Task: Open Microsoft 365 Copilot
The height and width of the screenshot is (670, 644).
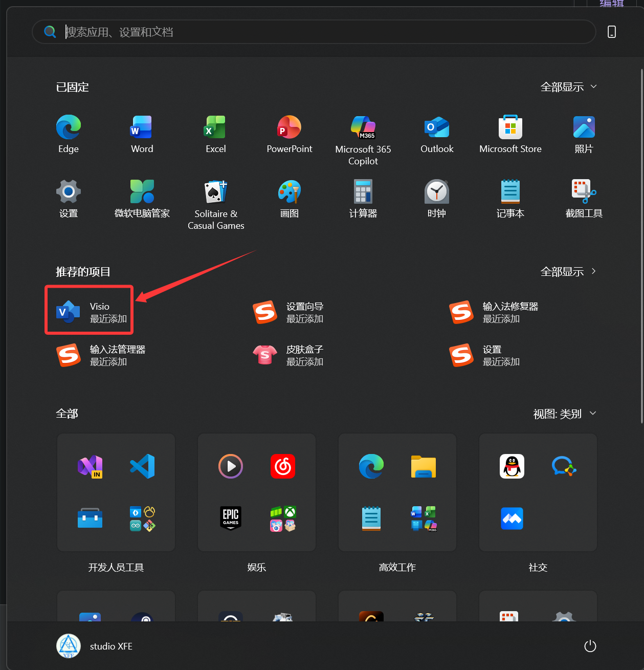Action: 363,134
